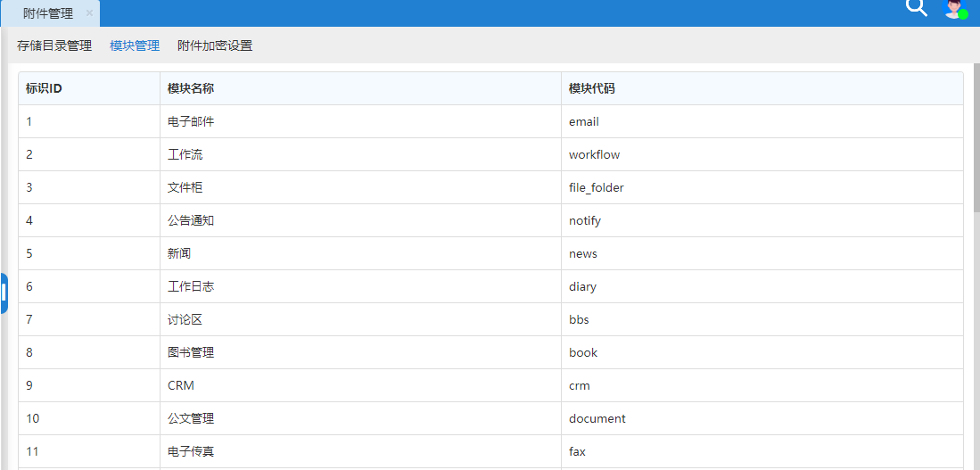
Task: Click the 标识ID column header
Action: click(x=89, y=89)
